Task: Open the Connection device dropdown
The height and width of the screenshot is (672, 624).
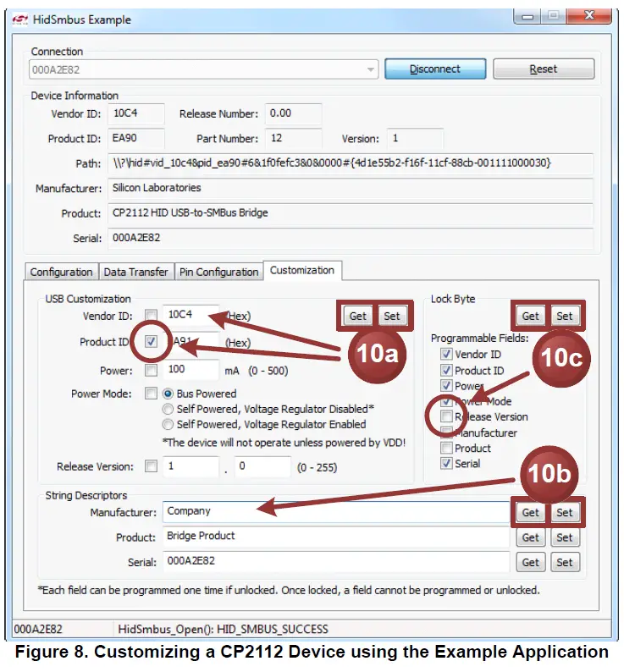Action: click(x=204, y=69)
